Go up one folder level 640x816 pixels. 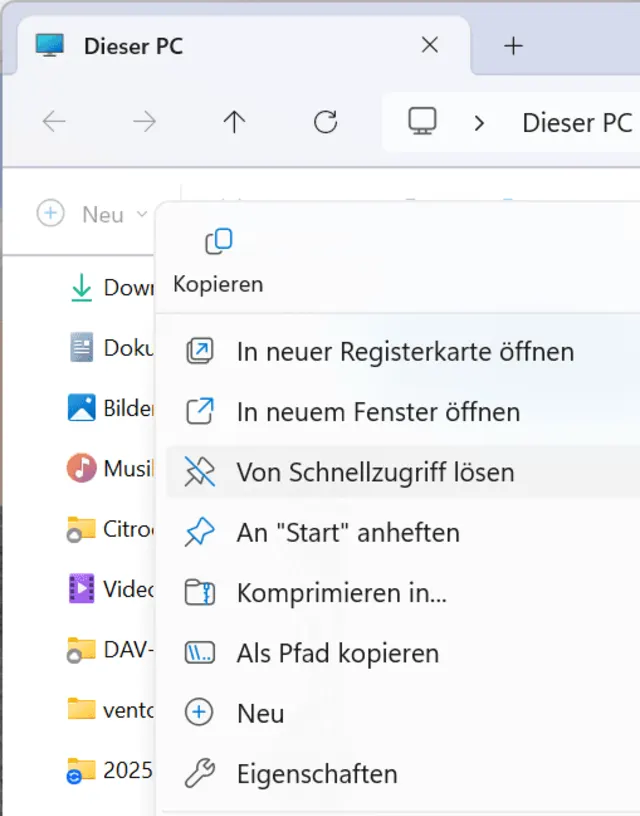(x=234, y=122)
